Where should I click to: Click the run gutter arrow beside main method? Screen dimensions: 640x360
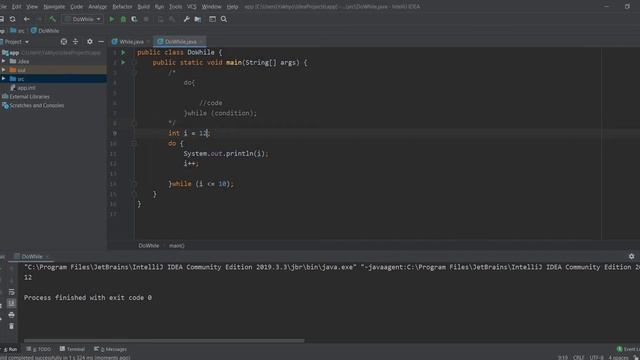123,62
